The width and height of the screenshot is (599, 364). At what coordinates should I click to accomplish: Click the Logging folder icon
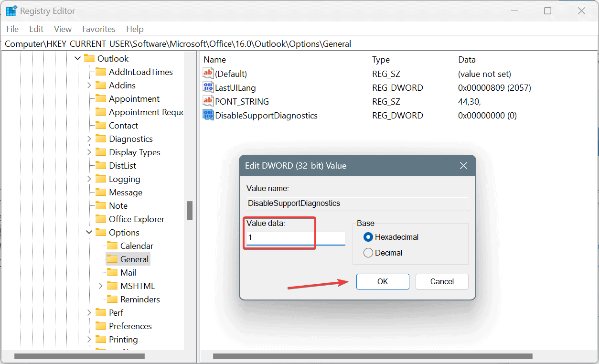coord(101,179)
